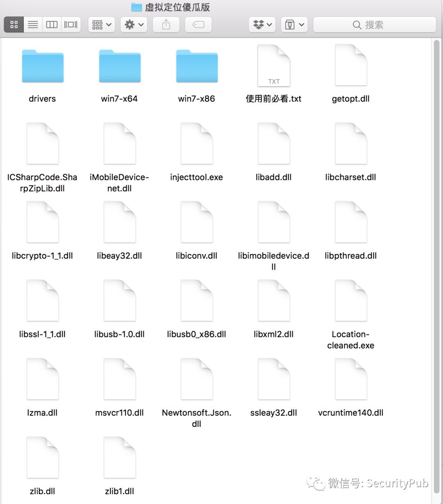Click the Edit Tags toolbar button
Screen dimensions: 443x504
pos(198,25)
